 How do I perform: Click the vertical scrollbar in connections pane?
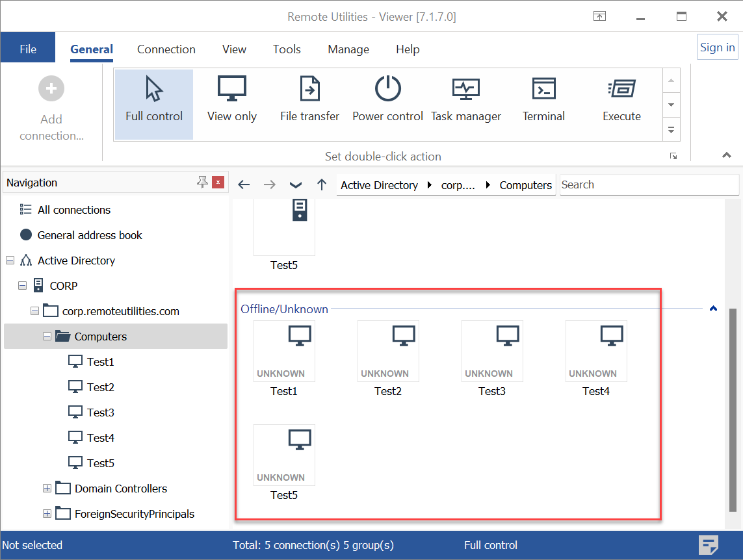point(733,409)
